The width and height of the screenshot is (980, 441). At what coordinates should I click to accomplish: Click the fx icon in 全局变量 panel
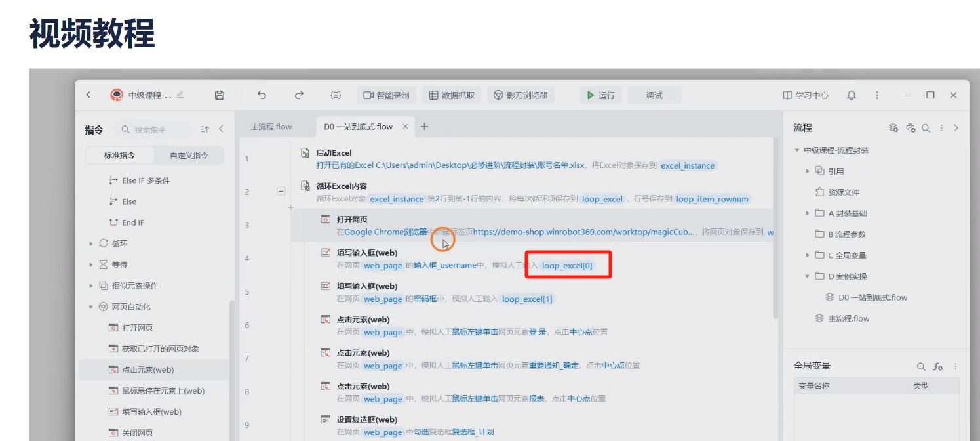[x=938, y=366]
